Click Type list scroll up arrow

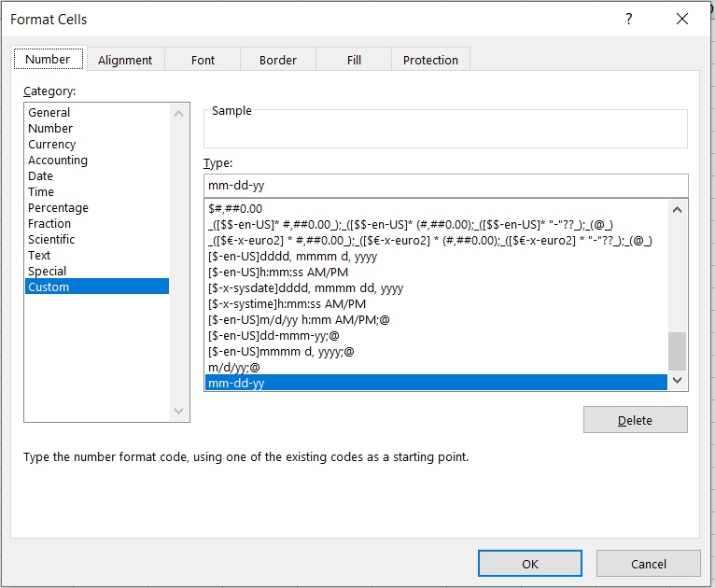[x=677, y=210]
